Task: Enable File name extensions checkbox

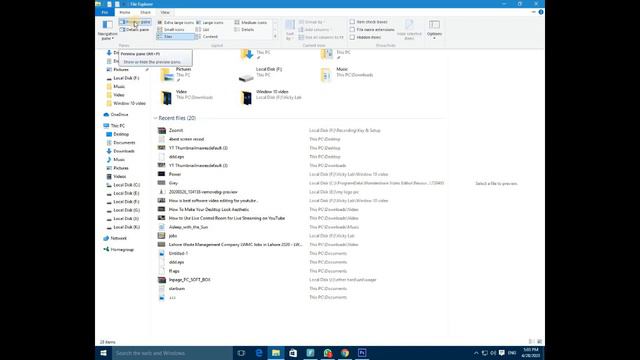Action: tap(372, 29)
